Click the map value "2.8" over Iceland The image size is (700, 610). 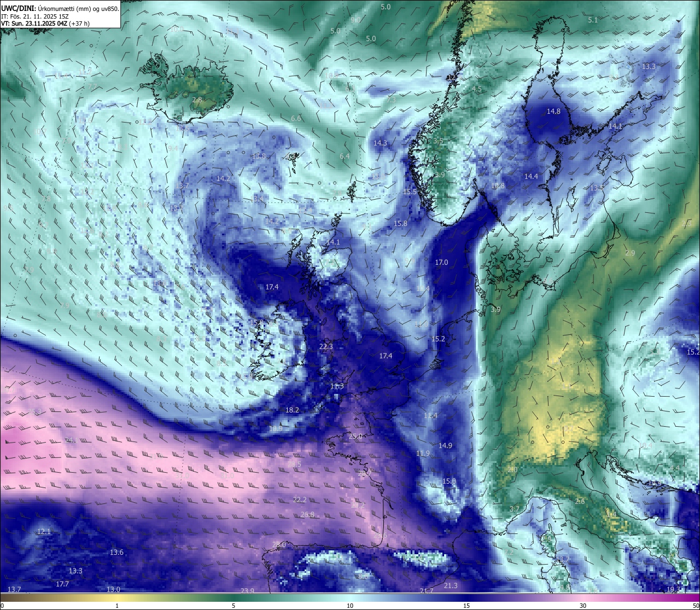tap(197, 100)
